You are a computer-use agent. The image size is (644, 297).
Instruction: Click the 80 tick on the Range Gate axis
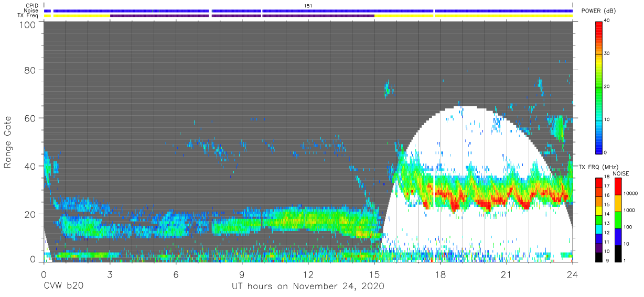coord(30,70)
